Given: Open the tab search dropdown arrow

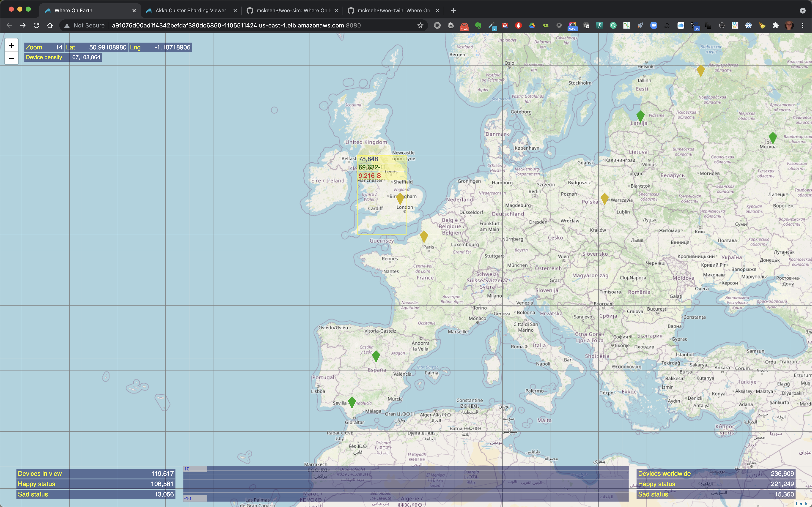Looking at the screenshot, I should [x=803, y=10].
